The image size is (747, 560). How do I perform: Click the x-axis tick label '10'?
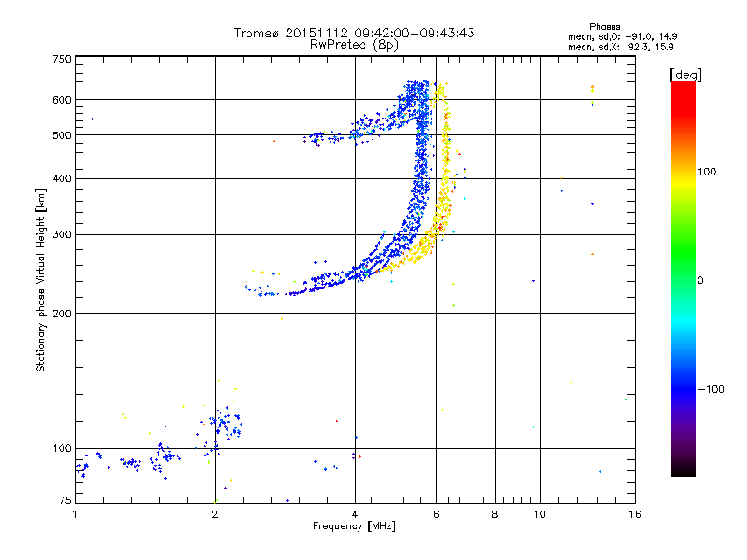tap(540, 515)
